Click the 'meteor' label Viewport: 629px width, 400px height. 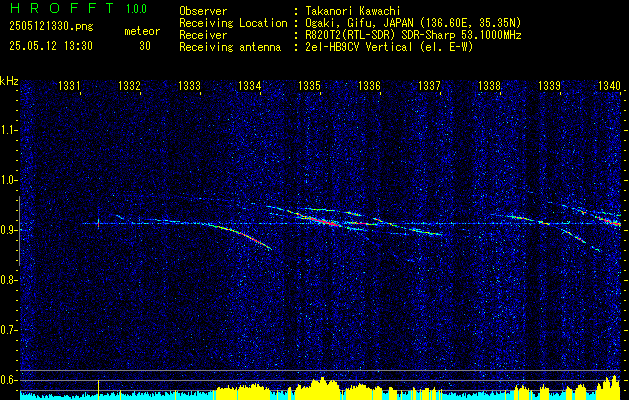[142, 31]
